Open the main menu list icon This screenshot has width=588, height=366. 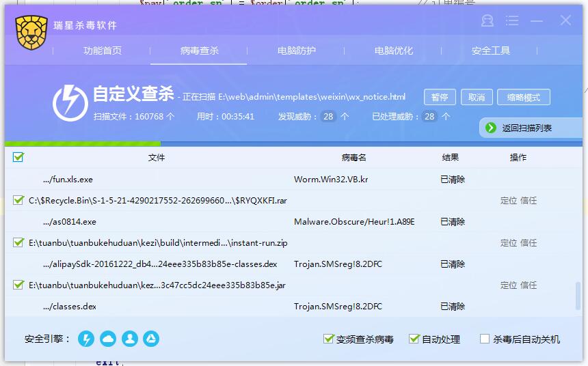[512, 20]
